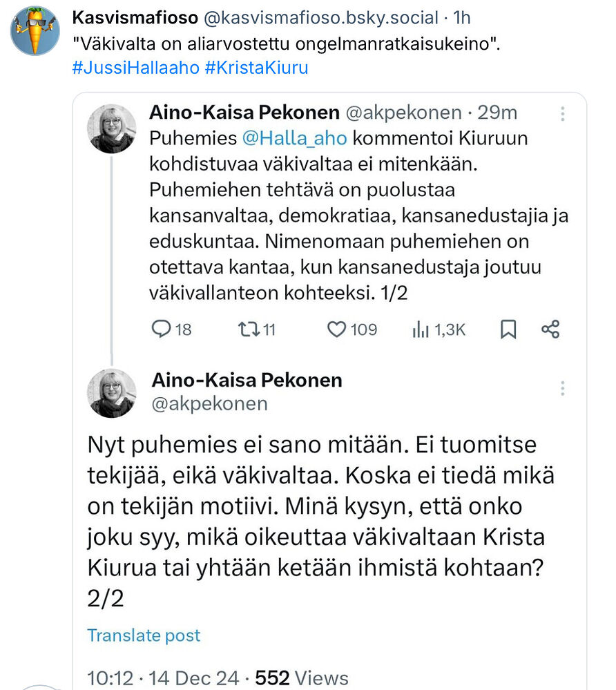Click Pekonen's avatar on the second post
616x690 pixels.
[x=113, y=391]
